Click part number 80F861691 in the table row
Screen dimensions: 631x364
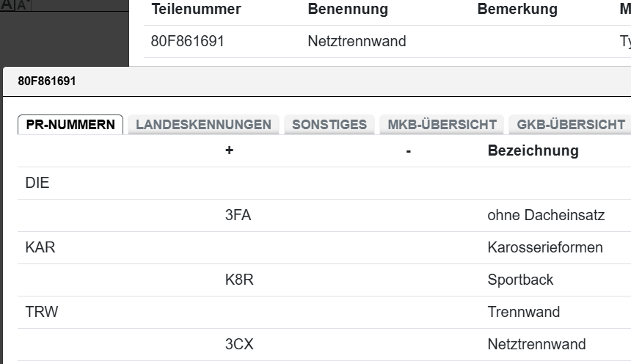(188, 42)
